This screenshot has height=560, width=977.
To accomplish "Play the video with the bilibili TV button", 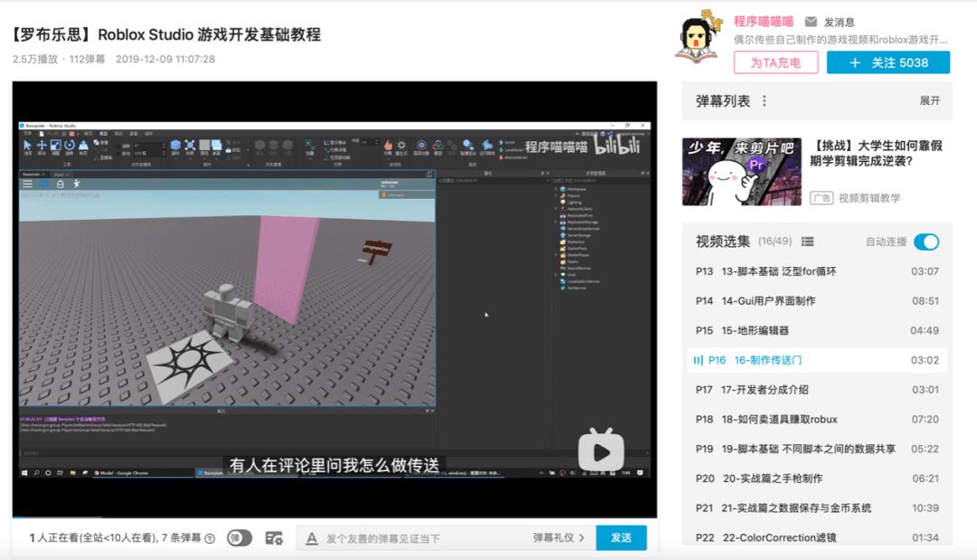I will [x=602, y=449].
